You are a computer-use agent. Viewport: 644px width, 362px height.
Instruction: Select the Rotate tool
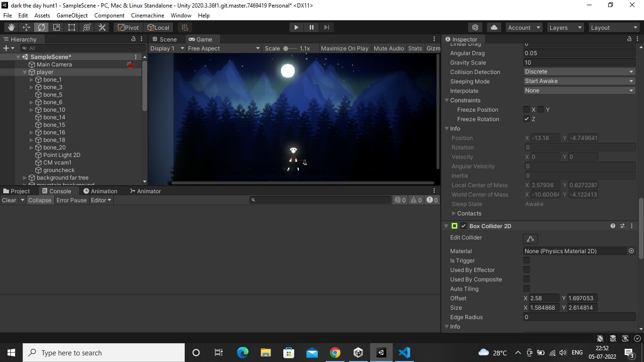click(x=41, y=27)
